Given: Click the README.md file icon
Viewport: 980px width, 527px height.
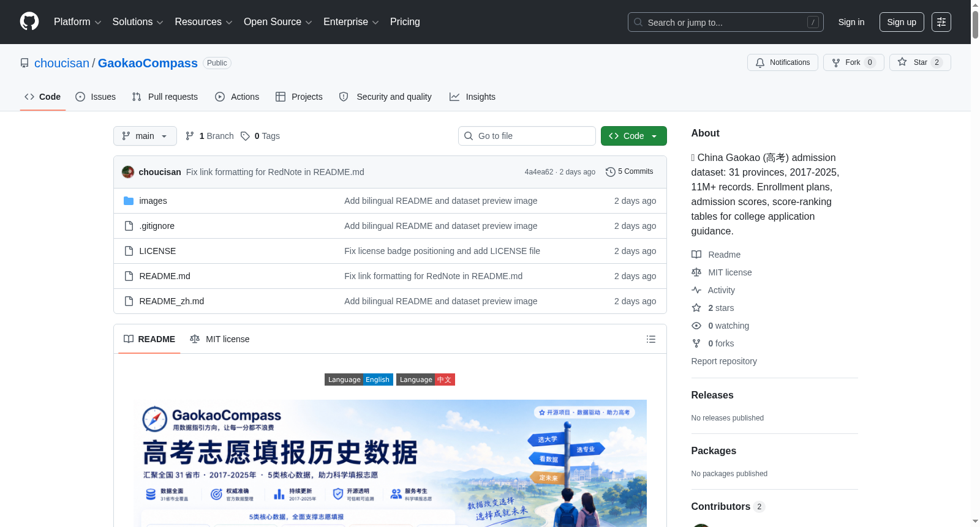Looking at the screenshot, I should (129, 276).
